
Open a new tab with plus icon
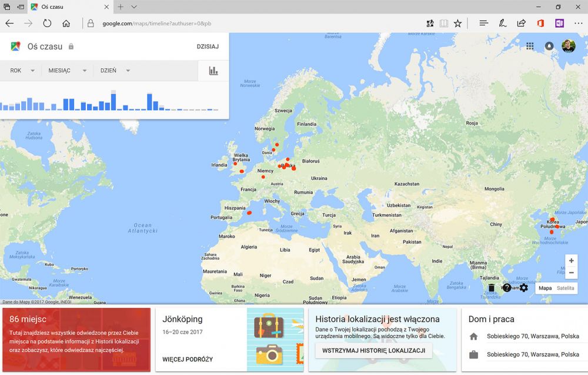(121, 6)
